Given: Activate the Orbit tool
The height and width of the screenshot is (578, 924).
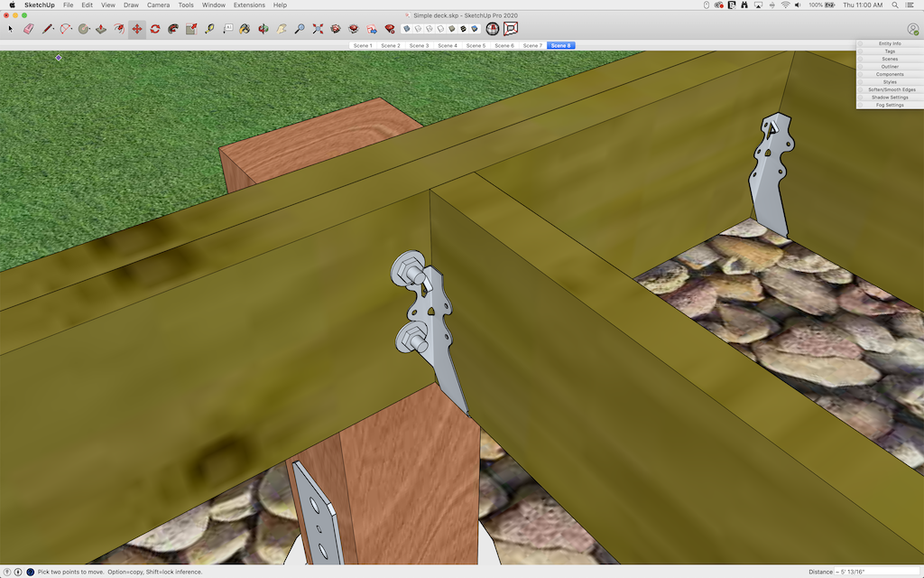Looking at the screenshot, I should coord(263,29).
